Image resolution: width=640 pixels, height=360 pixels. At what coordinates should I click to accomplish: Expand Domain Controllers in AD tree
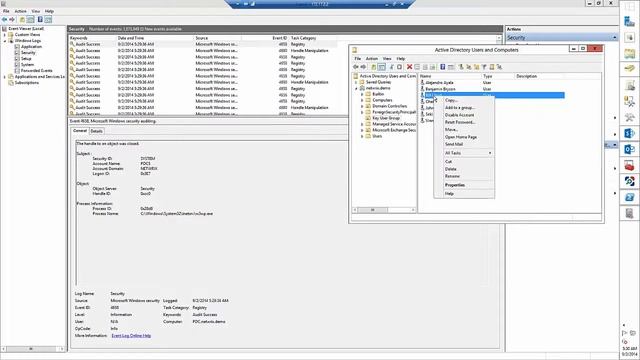(x=362, y=106)
